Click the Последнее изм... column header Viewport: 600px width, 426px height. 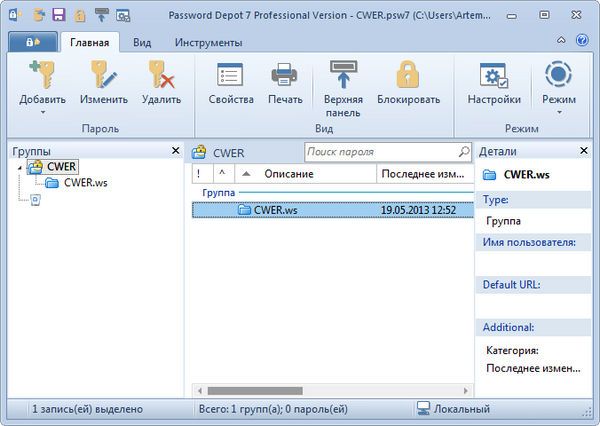(424, 174)
